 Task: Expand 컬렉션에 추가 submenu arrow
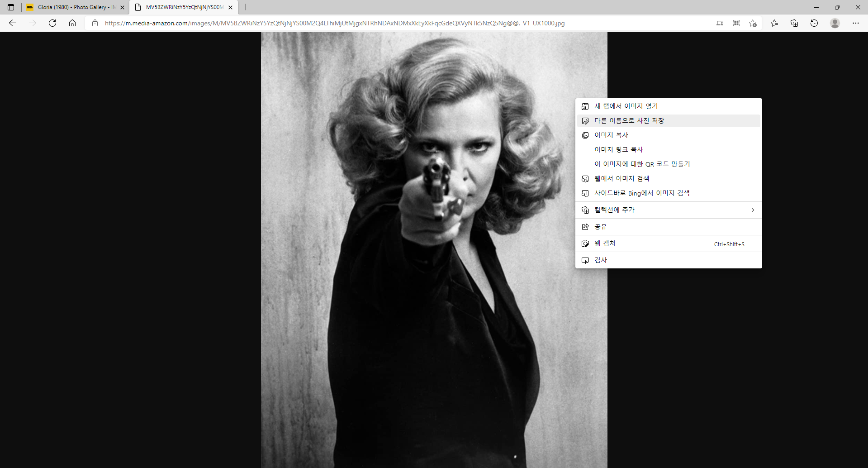[753, 210]
